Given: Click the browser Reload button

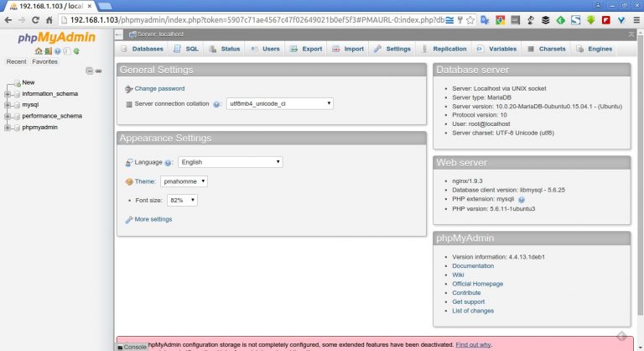Looking at the screenshot, I should click(35, 20).
